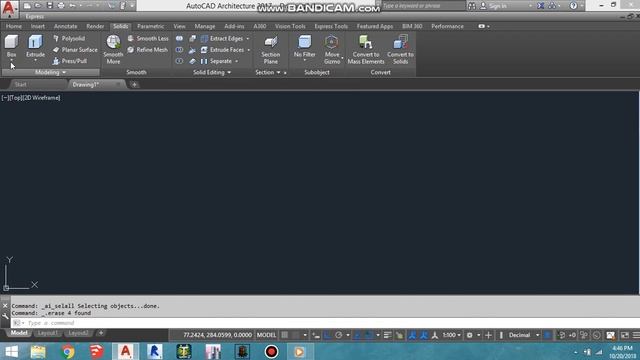Switch to the Home ribbon tab
This screenshot has height=360, width=640.
click(x=14, y=26)
